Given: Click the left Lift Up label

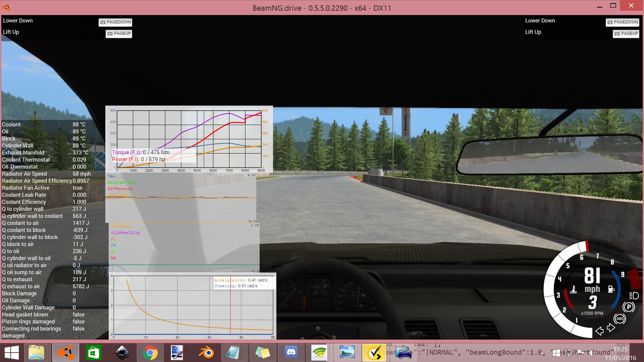Looking at the screenshot, I should (x=11, y=32).
